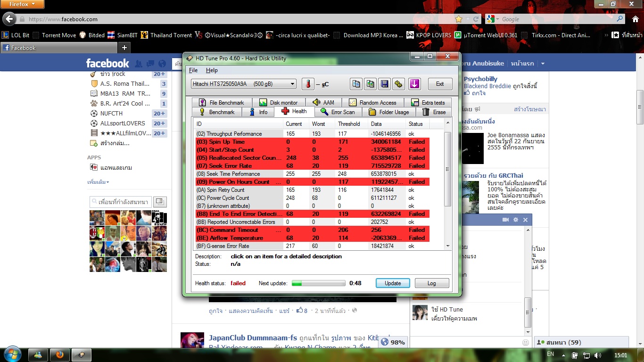Click the สร้างโฆษณา create ad link

click(530, 109)
